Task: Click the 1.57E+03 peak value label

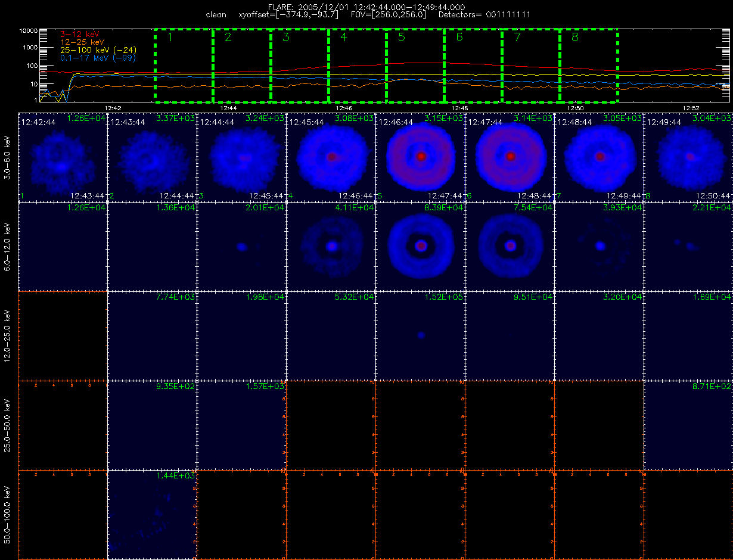Action: point(265,387)
